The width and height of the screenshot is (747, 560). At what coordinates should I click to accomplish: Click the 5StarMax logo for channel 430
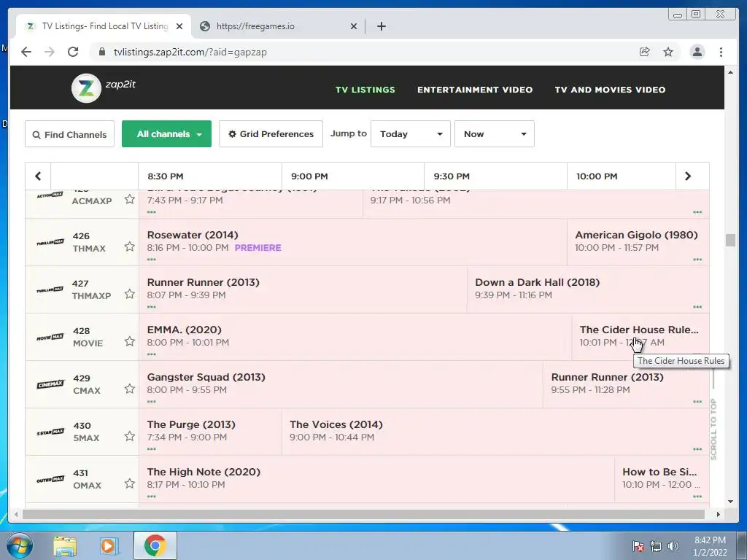[x=50, y=432]
